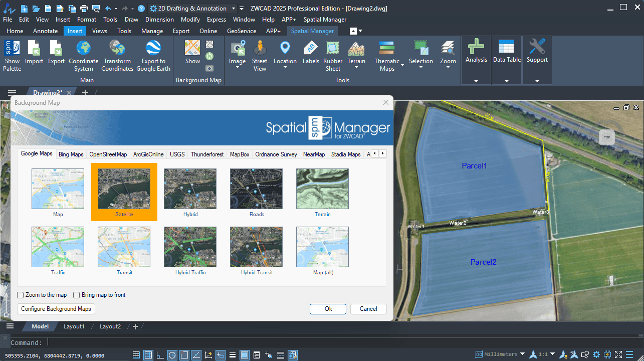644x361 pixels.
Task: Switch to the GeoService ribbon tab
Action: click(242, 31)
